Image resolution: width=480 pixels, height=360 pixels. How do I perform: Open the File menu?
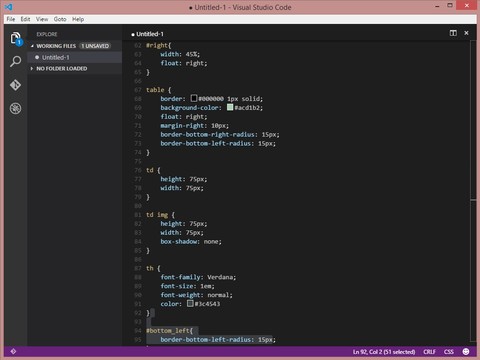[11, 19]
